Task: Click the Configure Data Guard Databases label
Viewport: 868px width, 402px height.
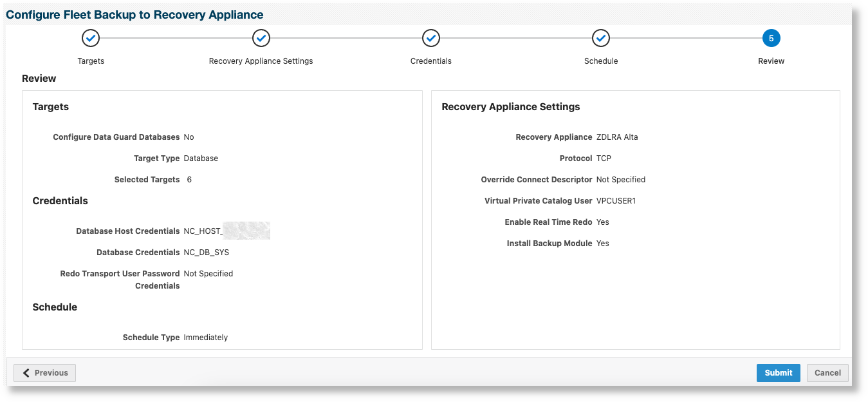Action: click(x=116, y=137)
